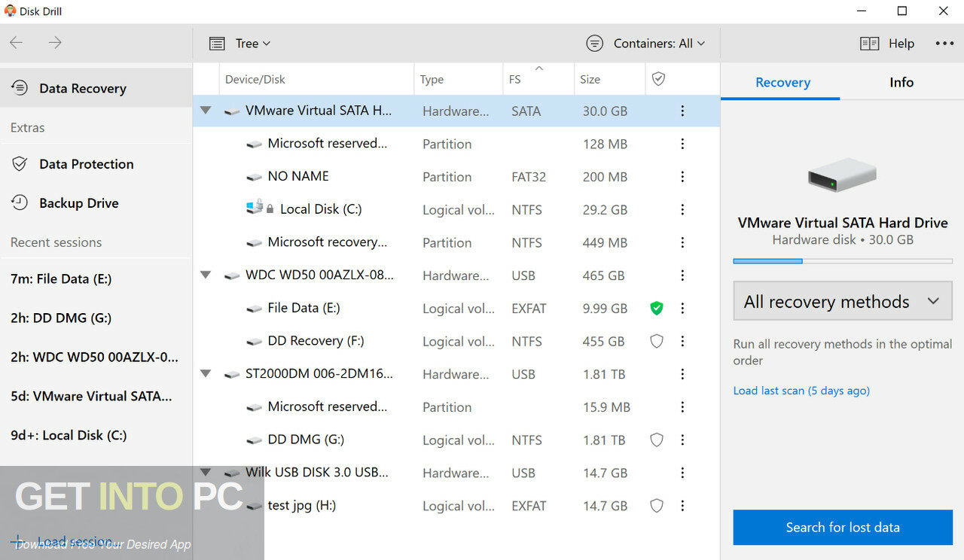
Task: Open options menu for WDC WD50 disk
Action: 682,275
